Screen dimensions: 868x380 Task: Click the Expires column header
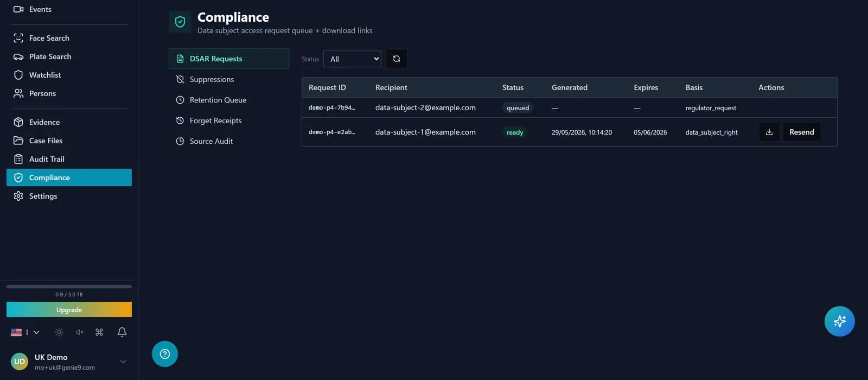(x=646, y=87)
